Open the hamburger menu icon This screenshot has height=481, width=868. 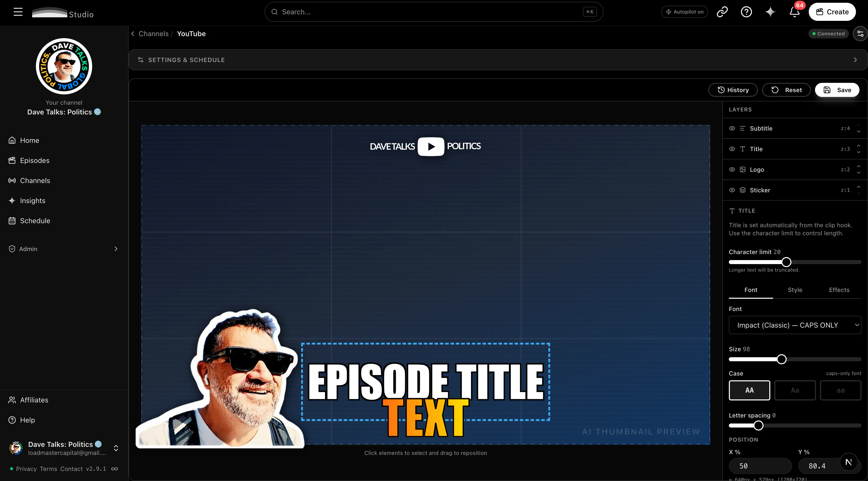coord(18,12)
